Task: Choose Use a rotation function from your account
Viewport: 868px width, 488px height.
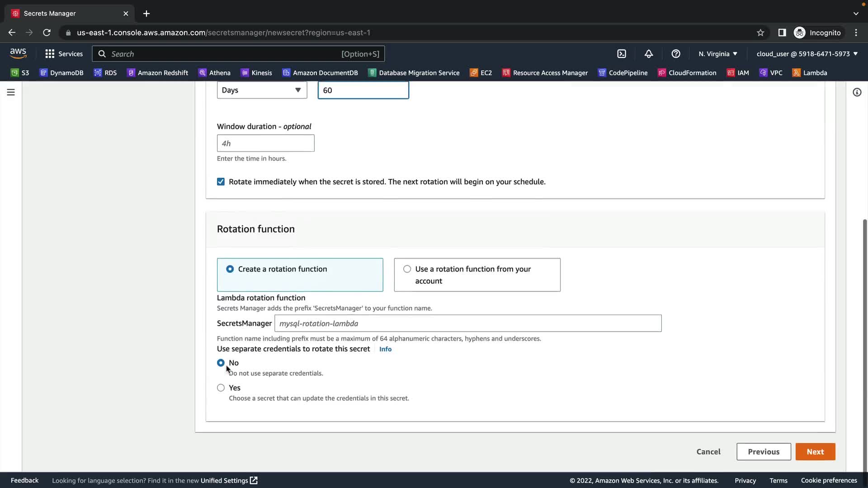Action: [x=407, y=269]
